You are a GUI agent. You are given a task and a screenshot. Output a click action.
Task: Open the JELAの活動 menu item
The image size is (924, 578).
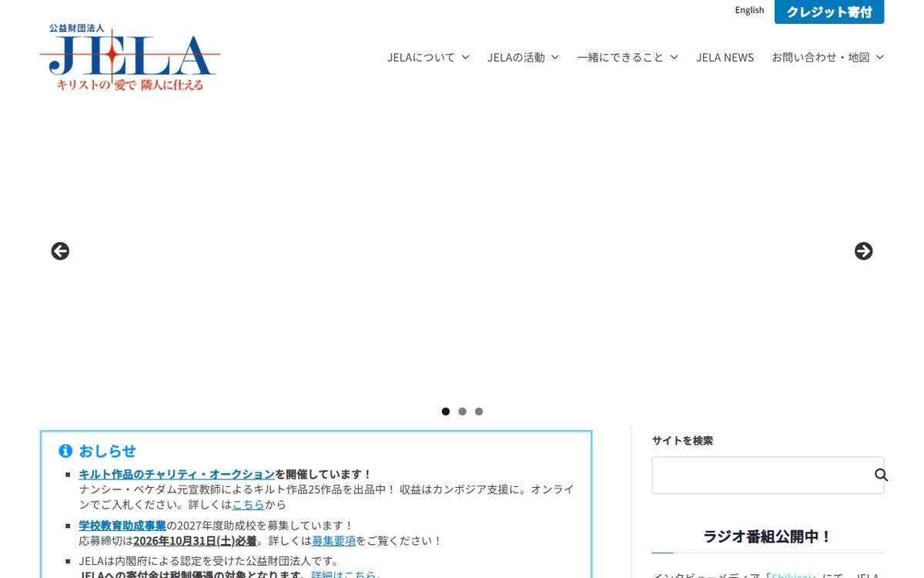[516, 57]
